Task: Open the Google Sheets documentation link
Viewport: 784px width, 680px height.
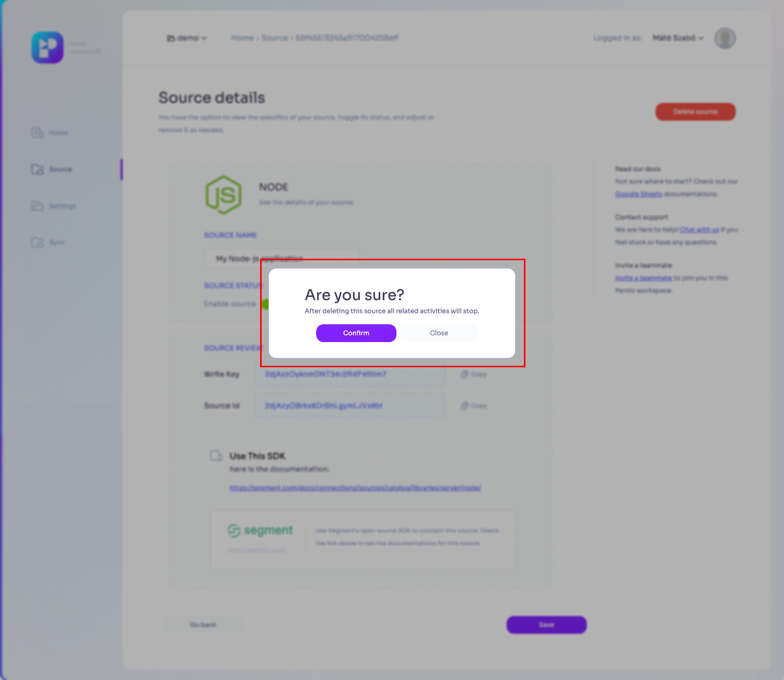Action: (x=638, y=194)
